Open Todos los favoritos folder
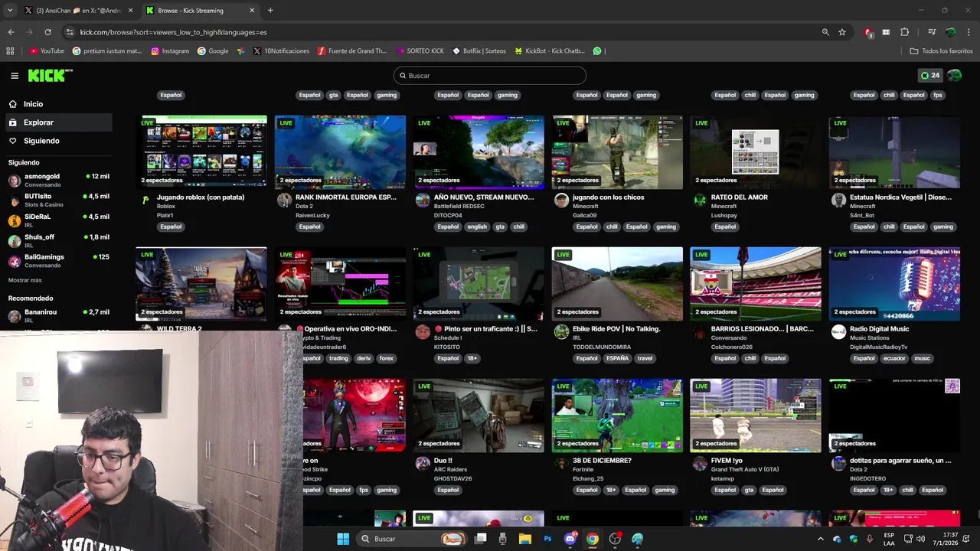Image resolution: width=980 pixels, height=551 pixels. coord(941,51)
